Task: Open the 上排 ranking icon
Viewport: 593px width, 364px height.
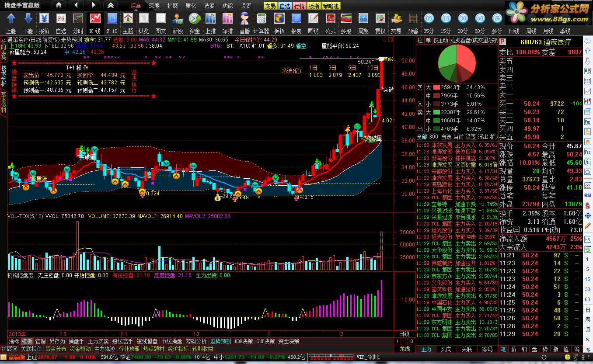Action: [x=211, y=19]
